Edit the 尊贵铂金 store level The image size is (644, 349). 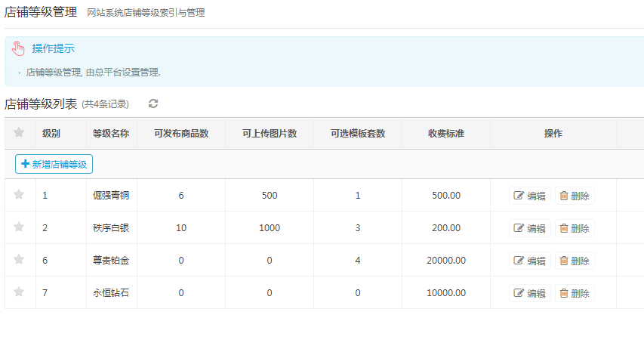(x=530, y=261)
